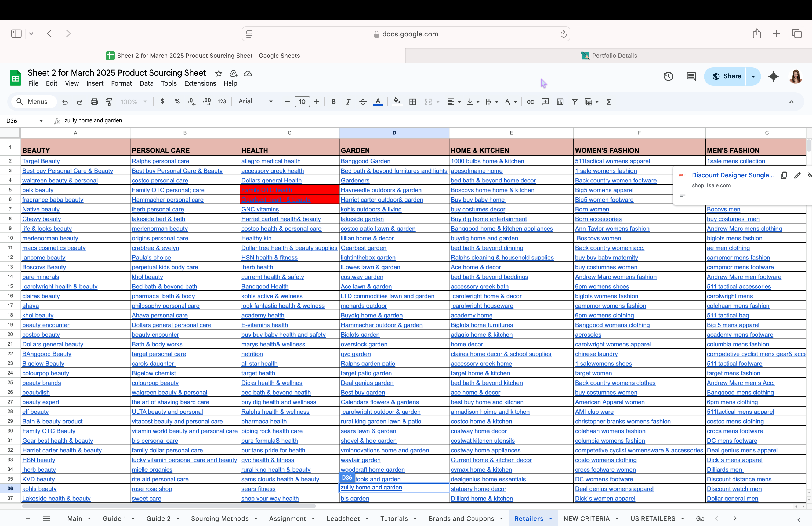Click the red Family OTC health cell
812x527 pixels.
point(289,190)
